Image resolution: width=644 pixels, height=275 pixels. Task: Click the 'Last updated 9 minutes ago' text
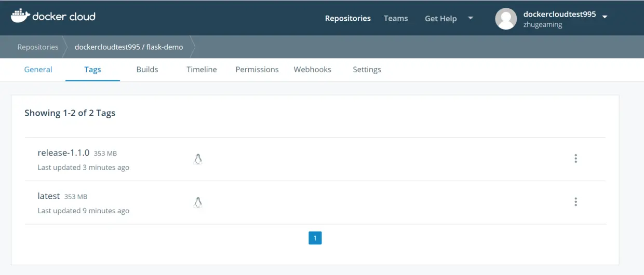point(84,211)
